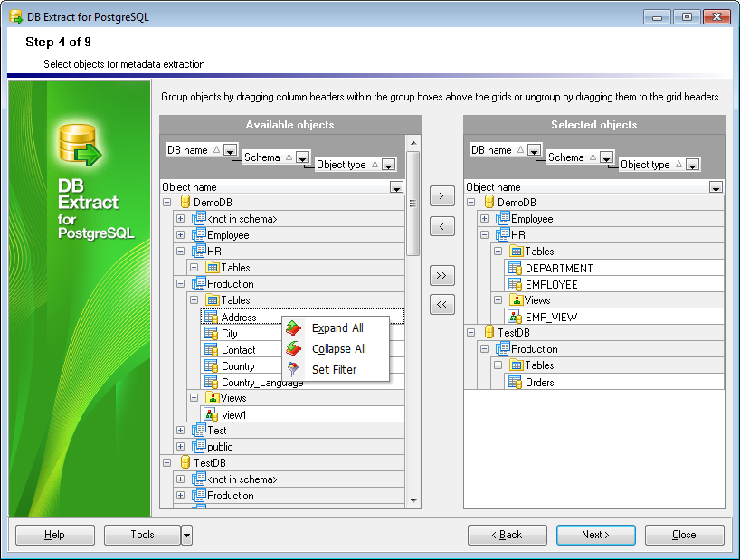The height and width of the screenshot is (560, 740).
Task: Open the Tools button dropdown arrow
Action: 187,535
